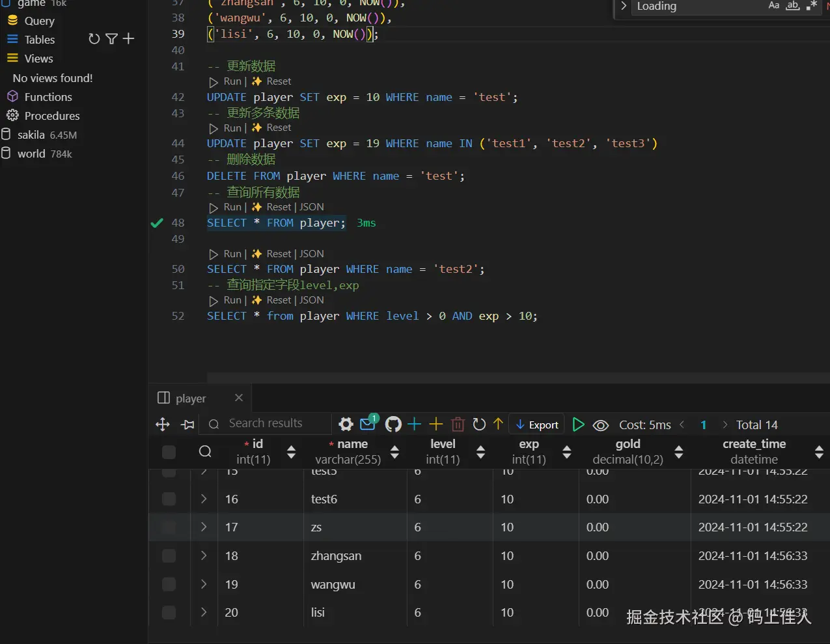The height and width of the screenshot is (644, 830).
Task: Click the move result panel icon
Action: point(163,425)
